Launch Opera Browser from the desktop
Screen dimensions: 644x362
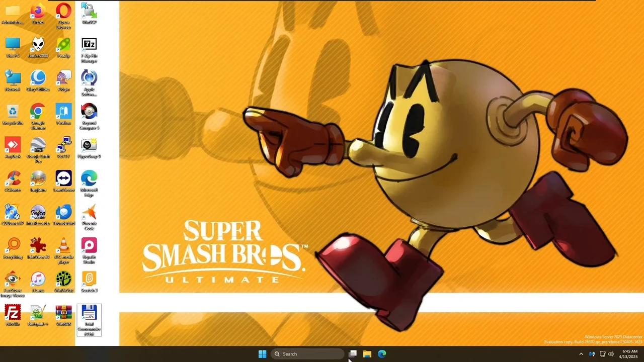(x=63, y=12)
